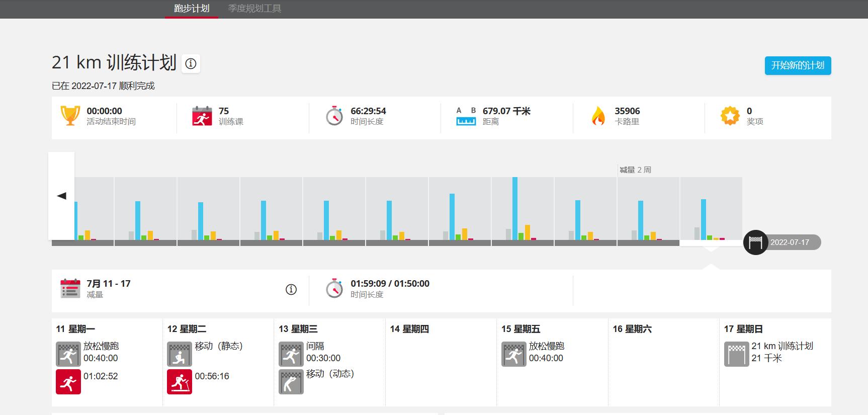This screenshot has width=868, height=415.
Task: Open Tuesday's completed treadmill red icon 00:56:16
Action: coord(180,382)
